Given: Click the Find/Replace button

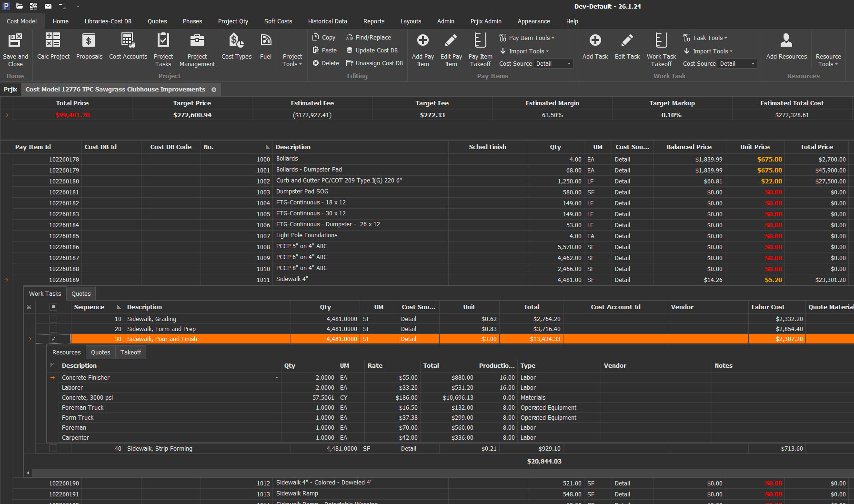Looking at the screenshot, I should (373, 38).
